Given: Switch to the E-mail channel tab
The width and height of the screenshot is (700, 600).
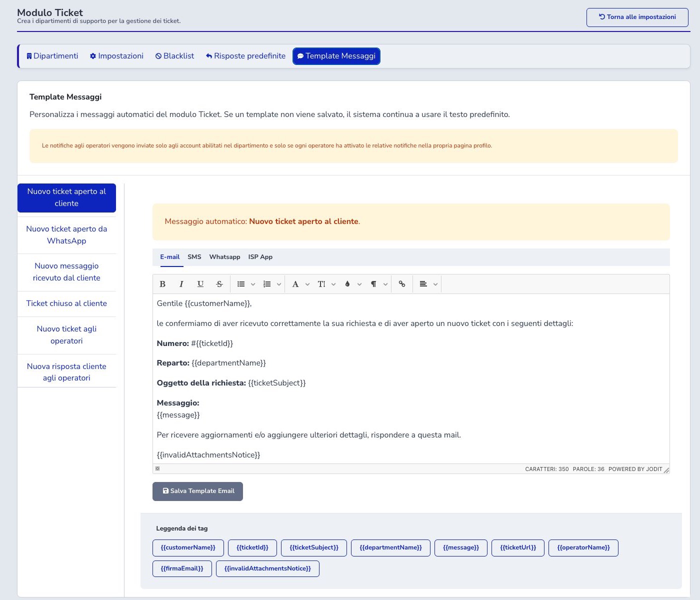Looking at the screenshot, I should [x=170, y=257].
